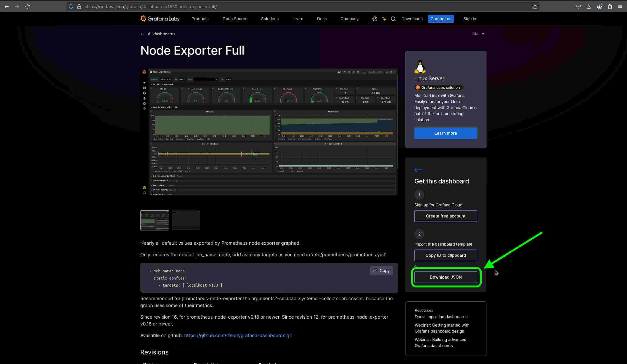Reload the page
The height and width of the screenshot is (364, 627).
[x=28, y=7]
